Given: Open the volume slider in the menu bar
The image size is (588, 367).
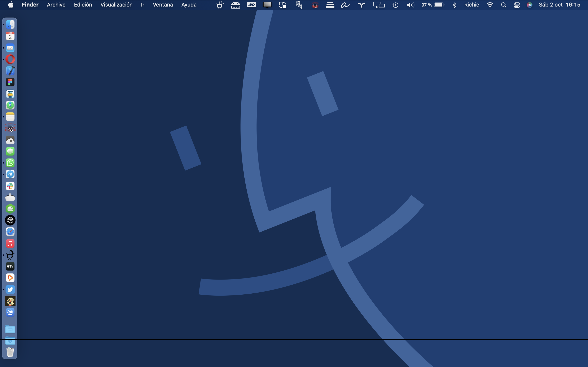Looking at the screenshot, I should 410,5.
